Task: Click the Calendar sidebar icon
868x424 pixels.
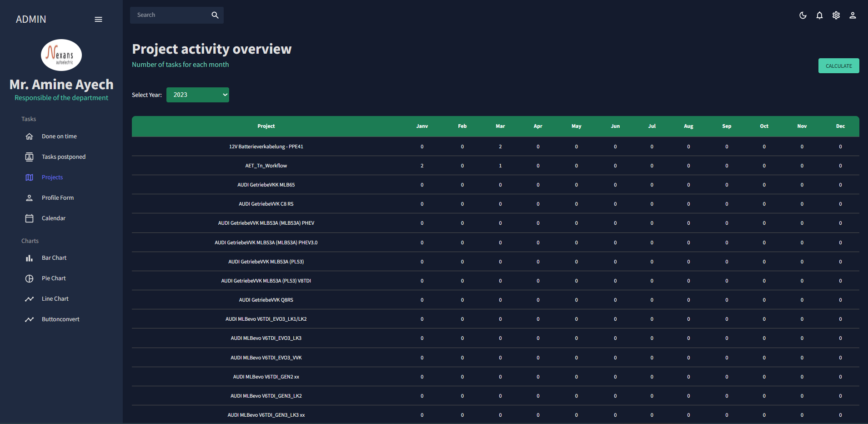Action: (x=30, y=218)
